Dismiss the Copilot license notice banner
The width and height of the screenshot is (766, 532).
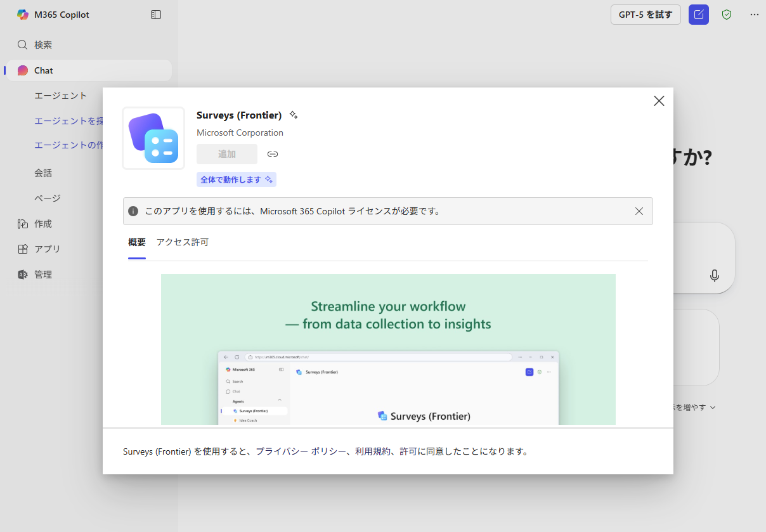point(639,211)
